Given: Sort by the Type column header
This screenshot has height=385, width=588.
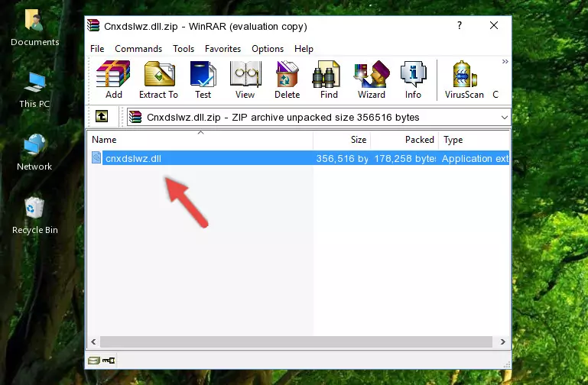Looking at the screenshot, I should coord(474,140).
